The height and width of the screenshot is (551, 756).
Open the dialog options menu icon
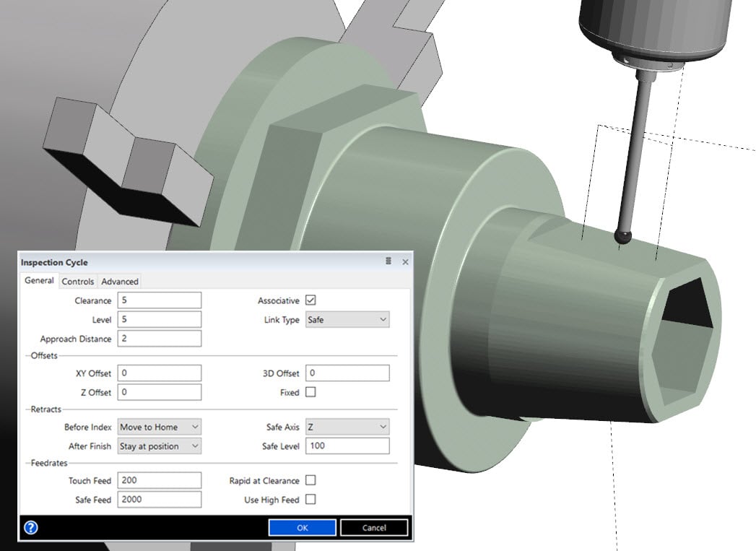click(x=388, y=261)
